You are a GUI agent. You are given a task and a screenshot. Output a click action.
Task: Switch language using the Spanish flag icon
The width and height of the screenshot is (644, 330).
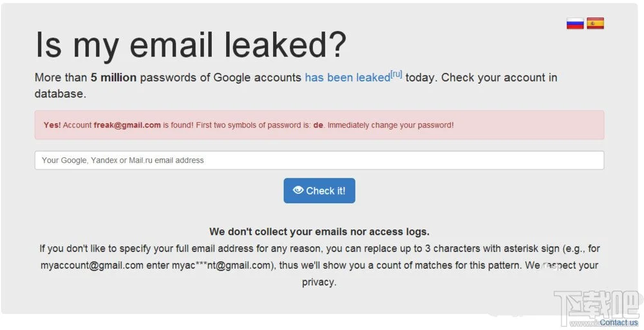595,23
